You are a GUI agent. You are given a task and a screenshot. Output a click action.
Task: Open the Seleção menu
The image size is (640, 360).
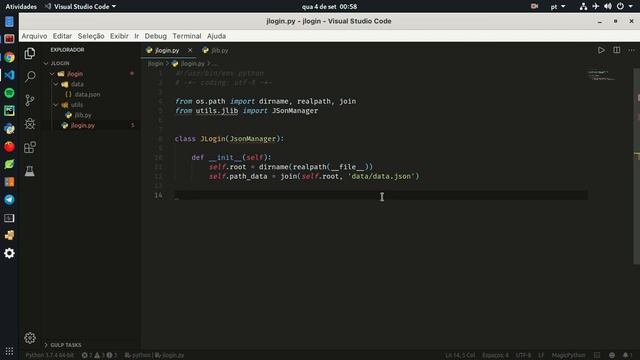coord(91,36)
